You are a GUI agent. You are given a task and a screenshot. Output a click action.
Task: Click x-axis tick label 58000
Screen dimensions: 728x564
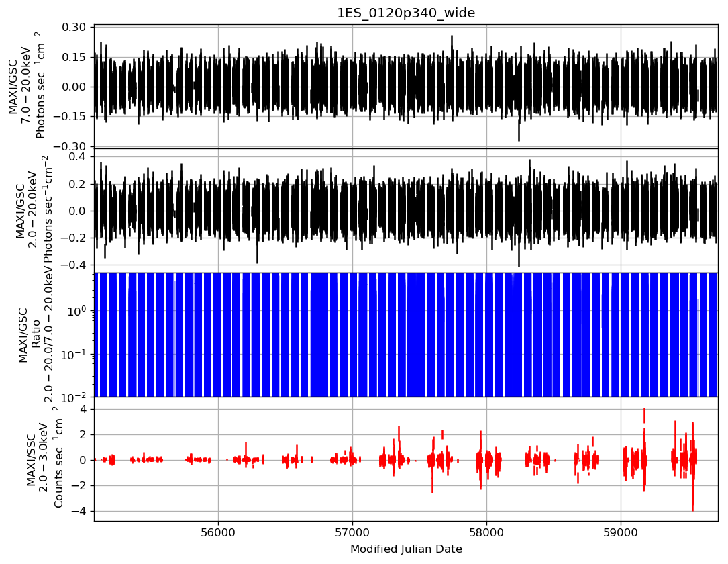pyautogui.click(x=486, y=532)
